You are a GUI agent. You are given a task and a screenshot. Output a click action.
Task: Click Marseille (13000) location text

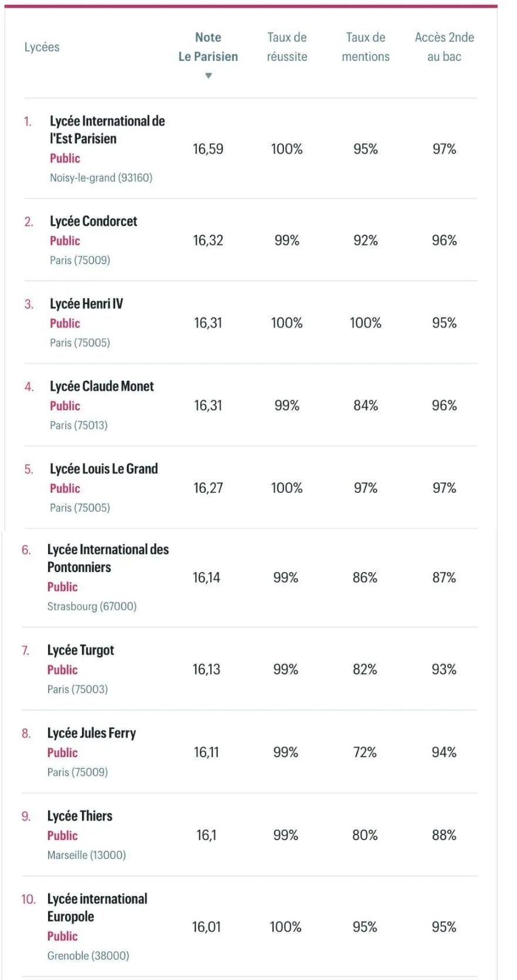point(86,855)
